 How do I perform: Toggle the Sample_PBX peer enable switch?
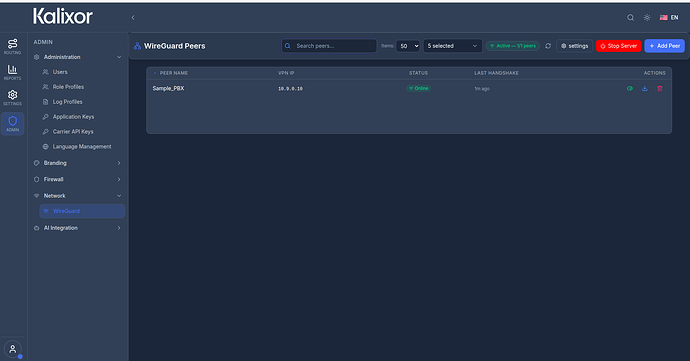[630, 88]
